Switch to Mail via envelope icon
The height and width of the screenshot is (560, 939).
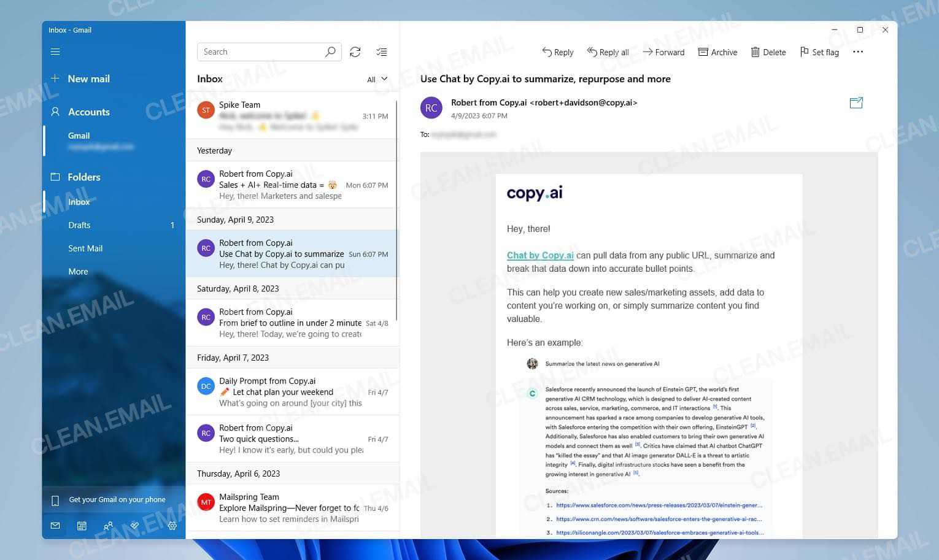55,526
